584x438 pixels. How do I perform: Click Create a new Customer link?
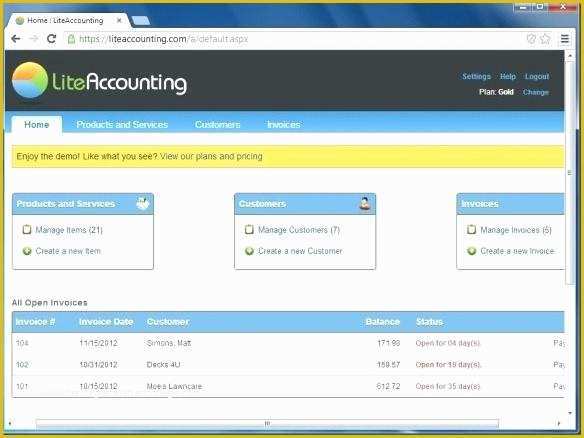pos(300,251)
